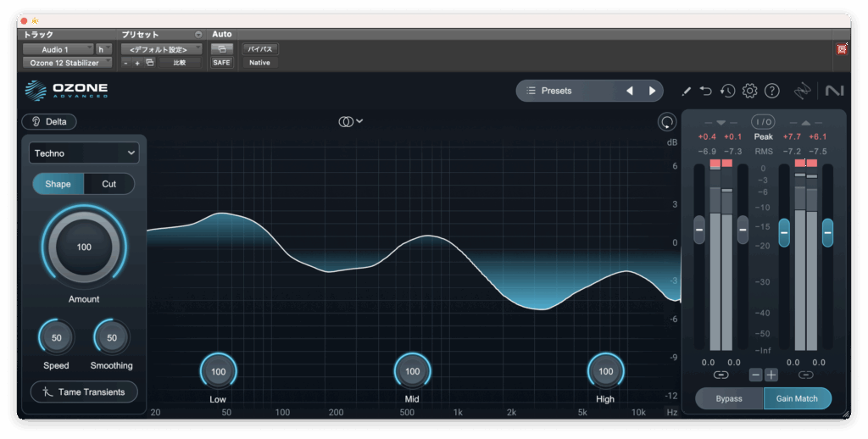
Task: Click the Bypass button
Action: tap(728, 398)
